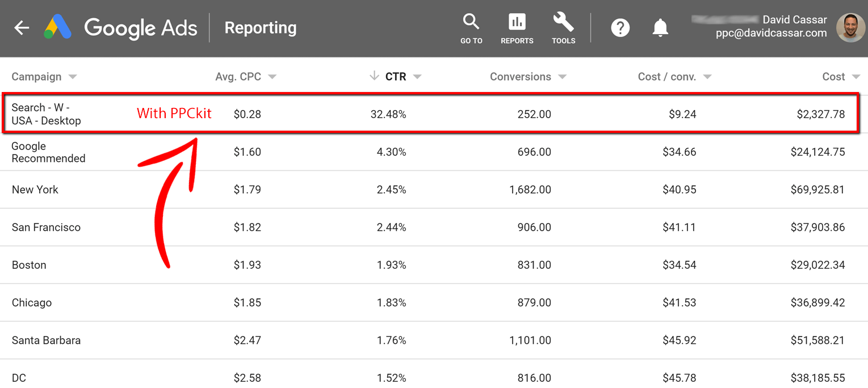The image size is (868, 388).
Task: Click the $9.24 cost per conversion
Action: (x=682, y=114)
